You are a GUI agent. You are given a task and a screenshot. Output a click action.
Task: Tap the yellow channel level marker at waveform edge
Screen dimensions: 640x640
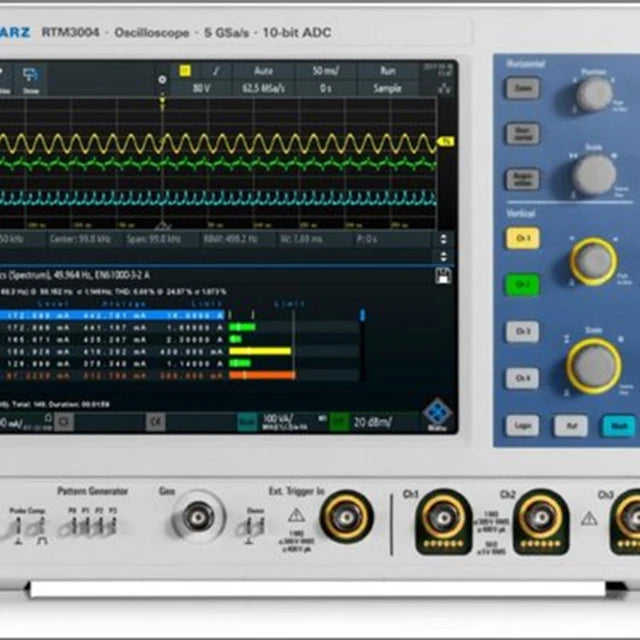point(446,142)
